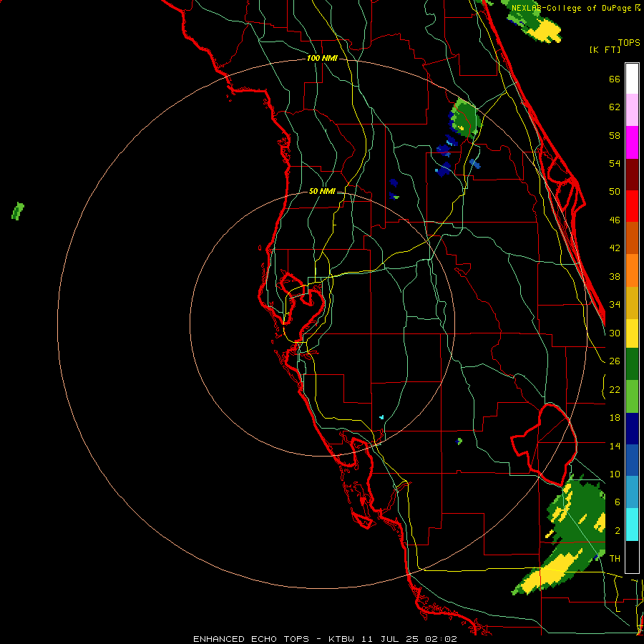Click the "46" legend value
The image size is (644, 644).
615,220
